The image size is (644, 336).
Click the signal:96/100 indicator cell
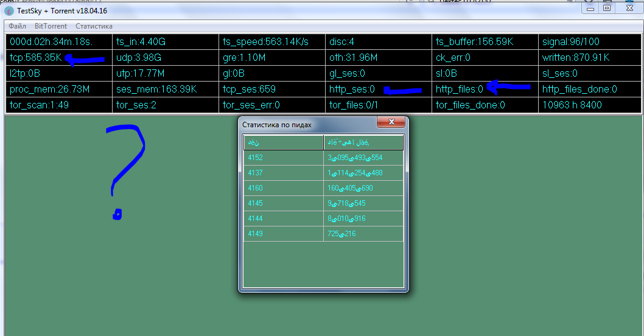coord(570,42)
